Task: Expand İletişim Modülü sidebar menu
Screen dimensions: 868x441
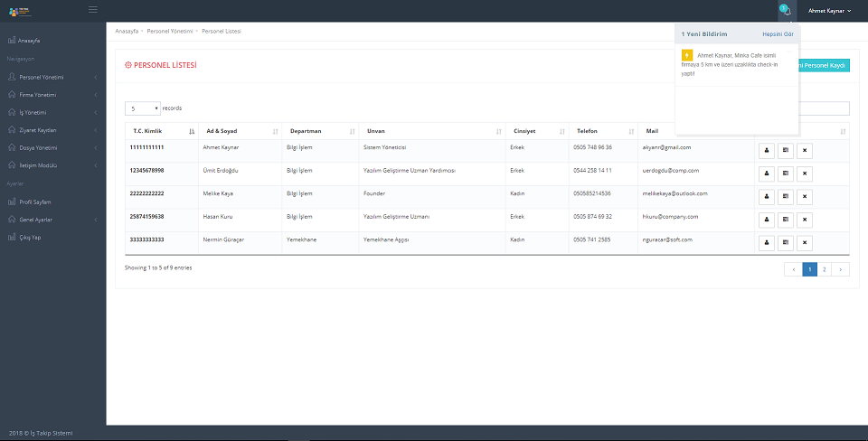Action: click(52, 165)
